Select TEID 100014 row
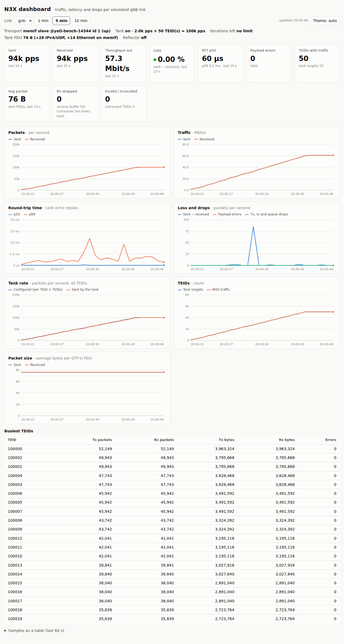344x644 pixels. pos(172,574)
